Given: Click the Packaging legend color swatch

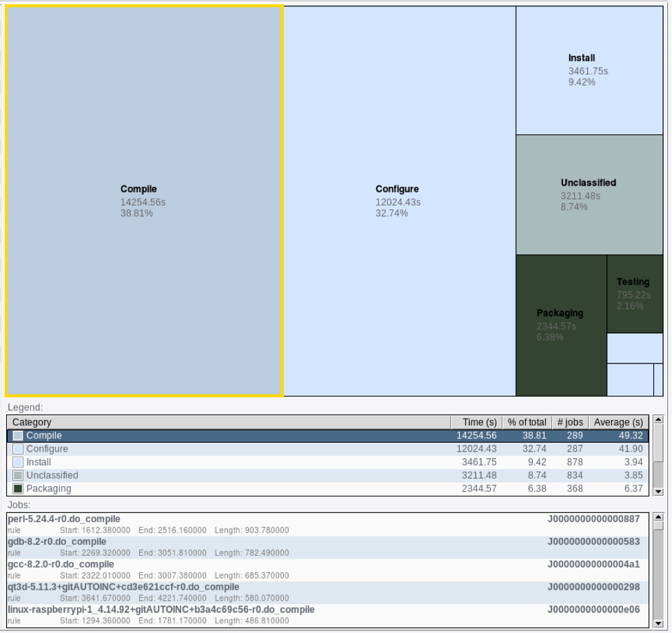Looking at the screenshot, I should (18, 489).
